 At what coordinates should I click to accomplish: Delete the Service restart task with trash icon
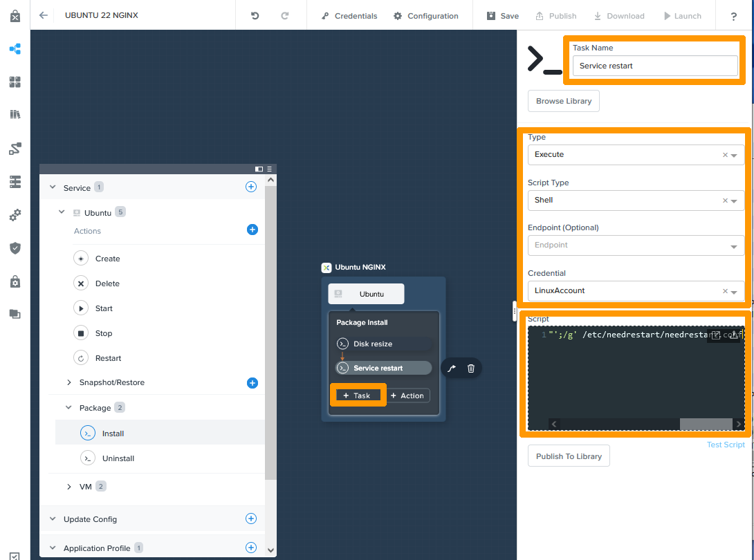click(x=471, y=368)
